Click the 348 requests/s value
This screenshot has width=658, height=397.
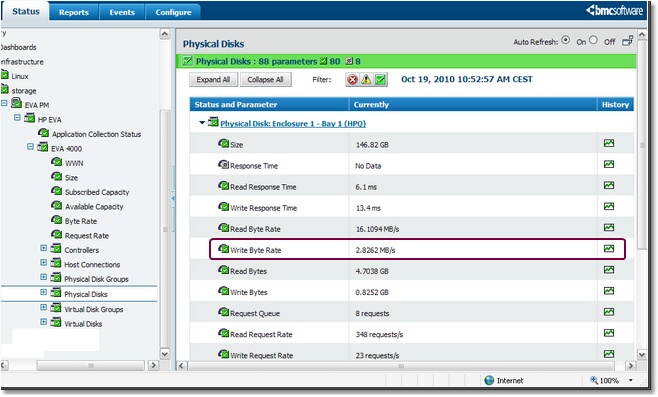379,334
